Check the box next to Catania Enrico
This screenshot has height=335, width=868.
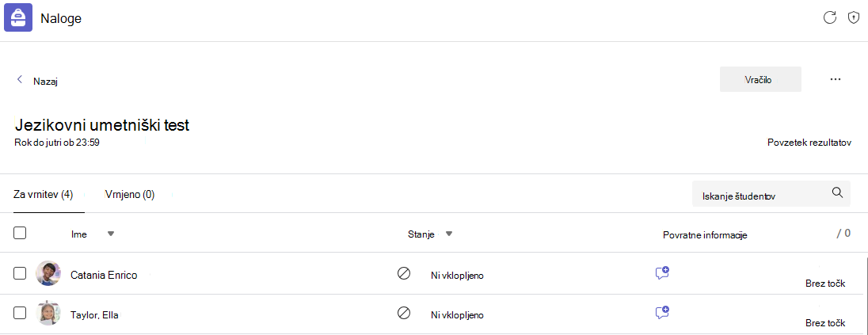coord(20,273)
